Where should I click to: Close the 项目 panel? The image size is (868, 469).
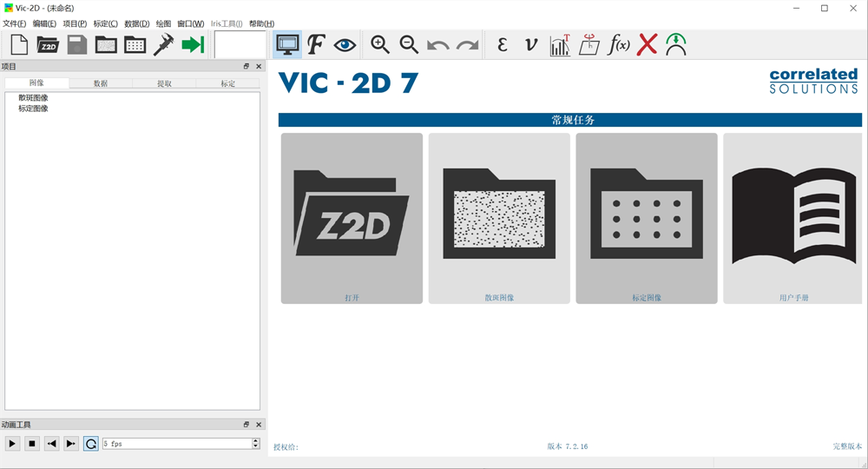point(259,67)
